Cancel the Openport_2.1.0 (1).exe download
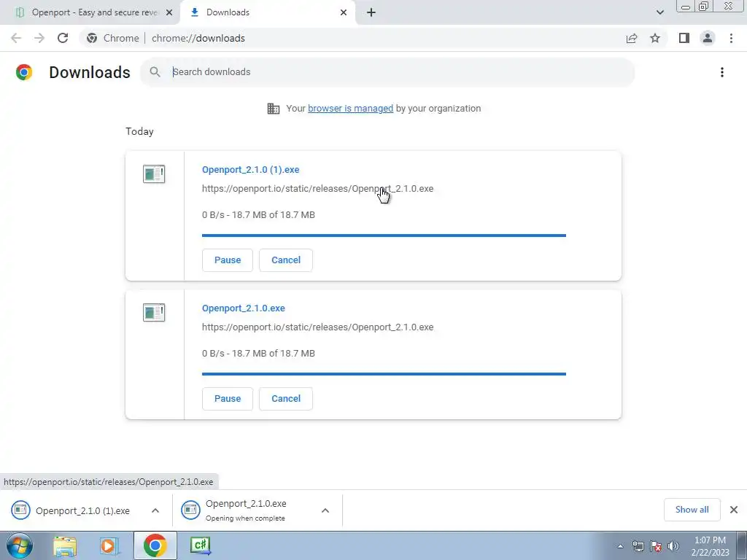747x560 pixels. click(x=286, y=260)
